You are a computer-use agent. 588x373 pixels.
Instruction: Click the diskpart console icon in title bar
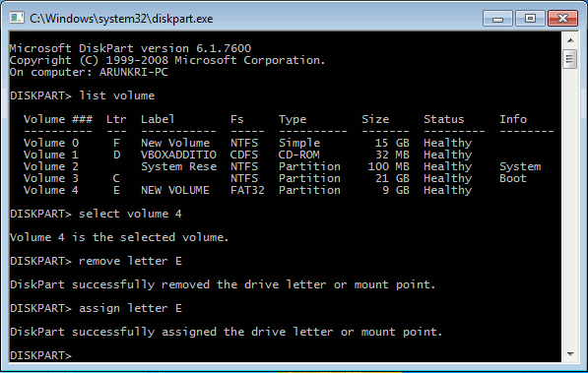(17, 18)
